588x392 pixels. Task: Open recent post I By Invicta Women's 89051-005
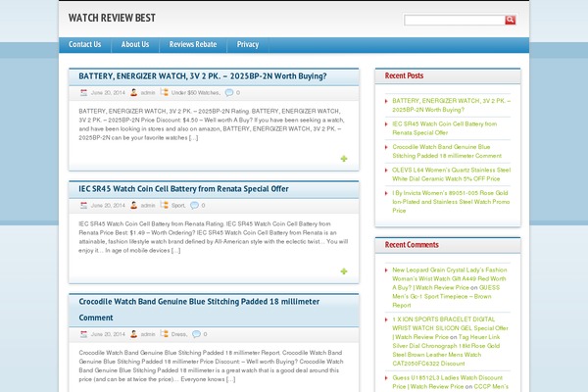(451, 202)
